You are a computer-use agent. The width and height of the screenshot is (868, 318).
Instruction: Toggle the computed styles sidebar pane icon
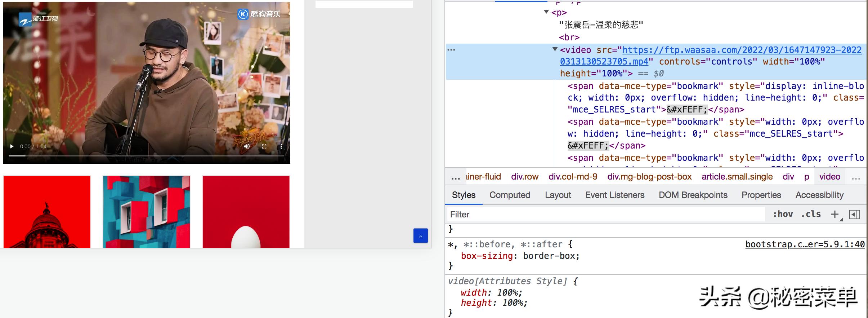[x=855, y=214]
